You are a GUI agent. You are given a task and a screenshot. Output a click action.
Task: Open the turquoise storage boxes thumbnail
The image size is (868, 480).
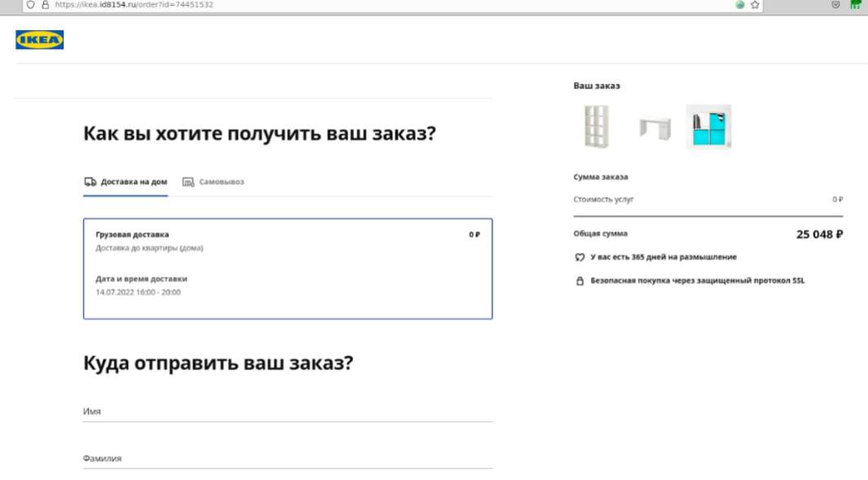tap(708, 127)
